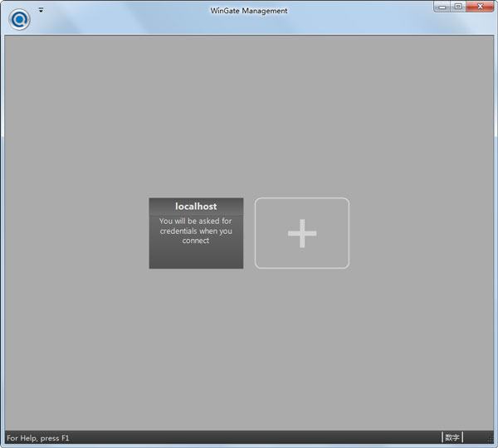498x448 pixels.
Task: Connect to the localhost server tile
Action: pos(196,233)
